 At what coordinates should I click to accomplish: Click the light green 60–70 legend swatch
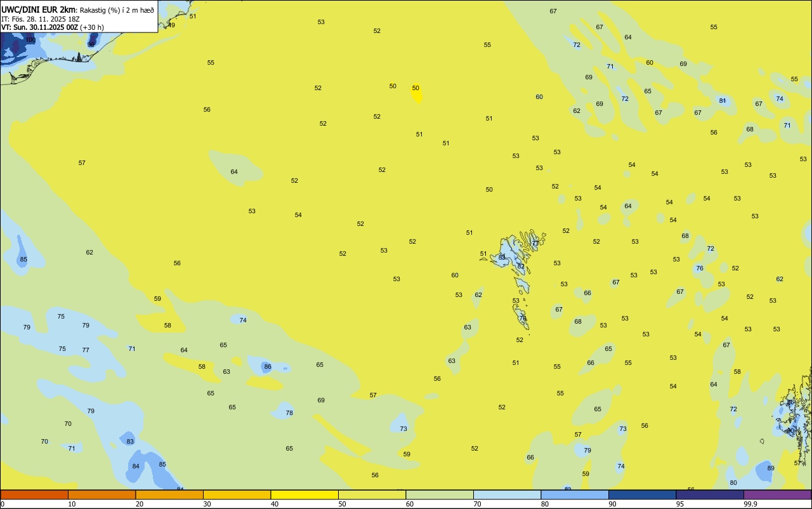[x=440, y=494]
